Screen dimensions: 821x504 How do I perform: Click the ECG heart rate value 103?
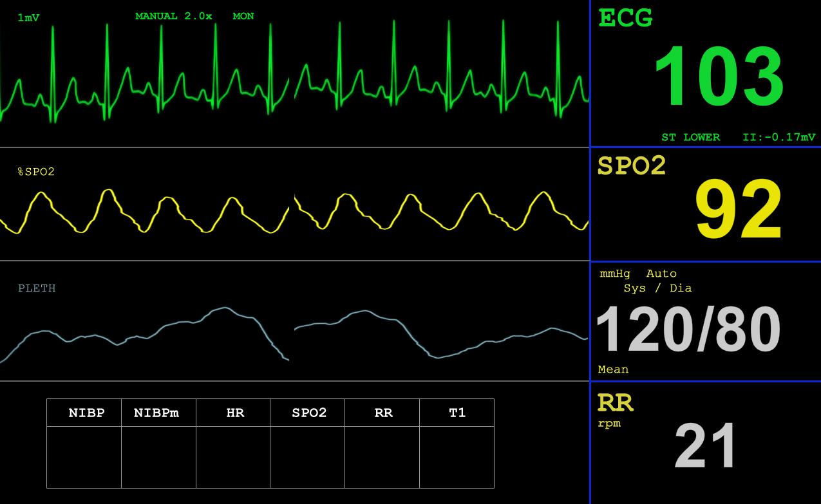pyautogui.click(x=719, y=77)
